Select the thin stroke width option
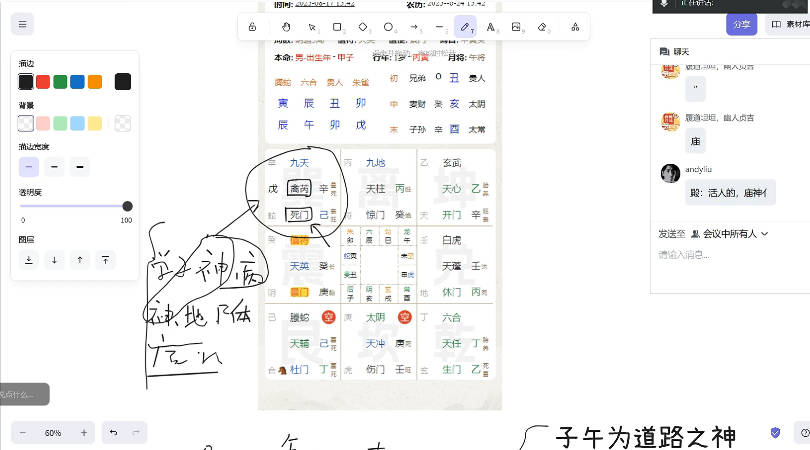This screenshot has width=810, height=450. [x=29, y=167]
